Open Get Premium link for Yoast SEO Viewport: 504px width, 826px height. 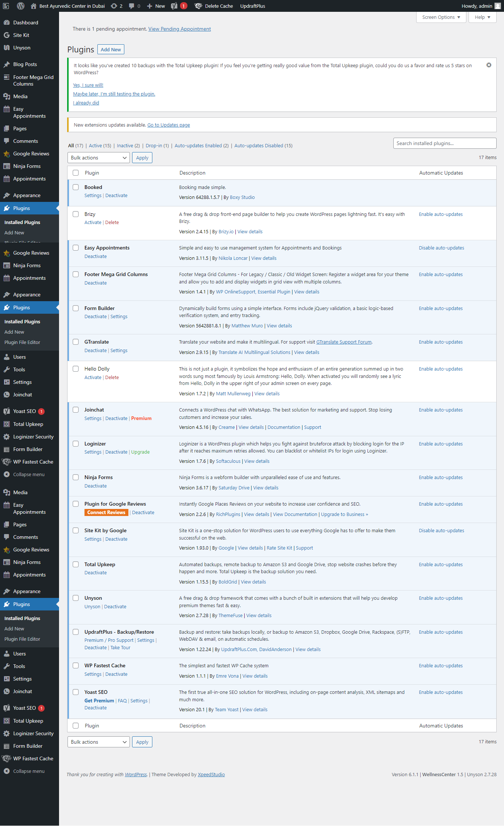pyautogui.click(x=99, y=701)
